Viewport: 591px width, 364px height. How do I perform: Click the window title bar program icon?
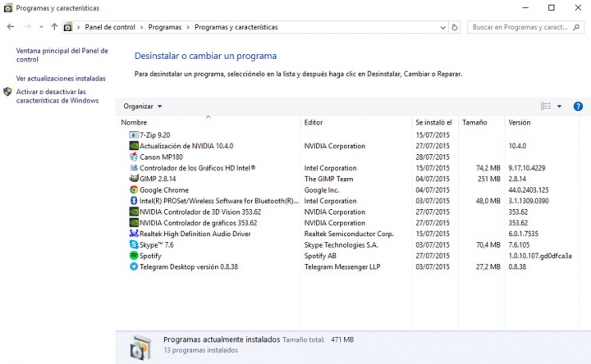[x=8, y=8]
